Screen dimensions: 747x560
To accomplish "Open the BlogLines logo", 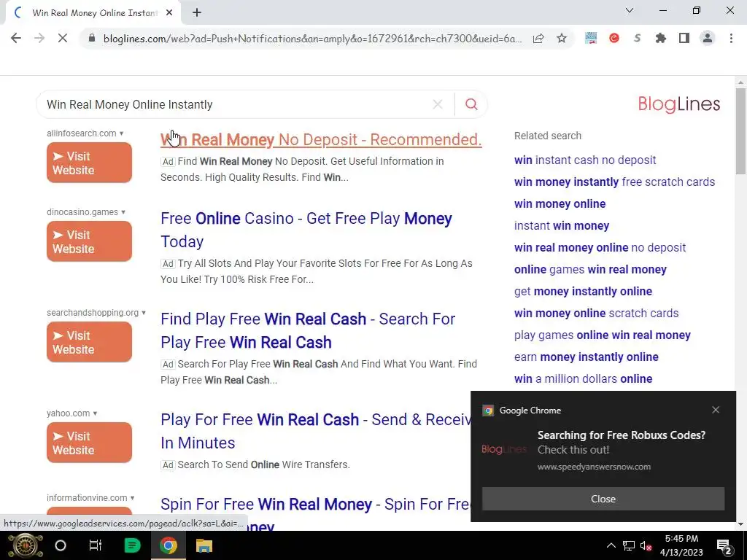I will 679,104.
